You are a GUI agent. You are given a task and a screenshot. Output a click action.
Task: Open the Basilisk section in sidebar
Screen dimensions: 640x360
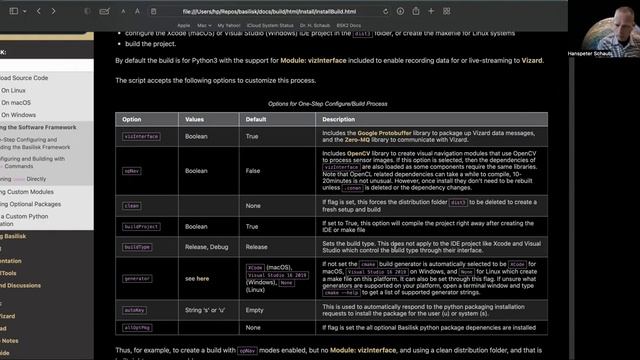13,236
